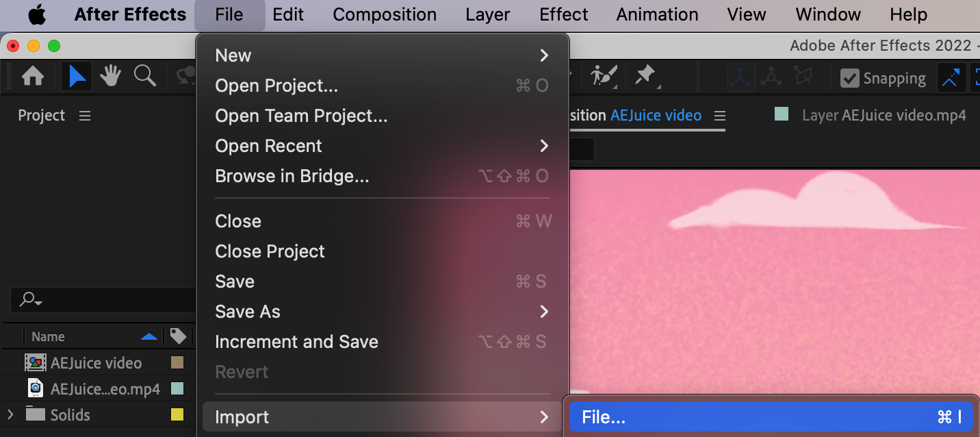Select the Selection arrow tool

77,77
